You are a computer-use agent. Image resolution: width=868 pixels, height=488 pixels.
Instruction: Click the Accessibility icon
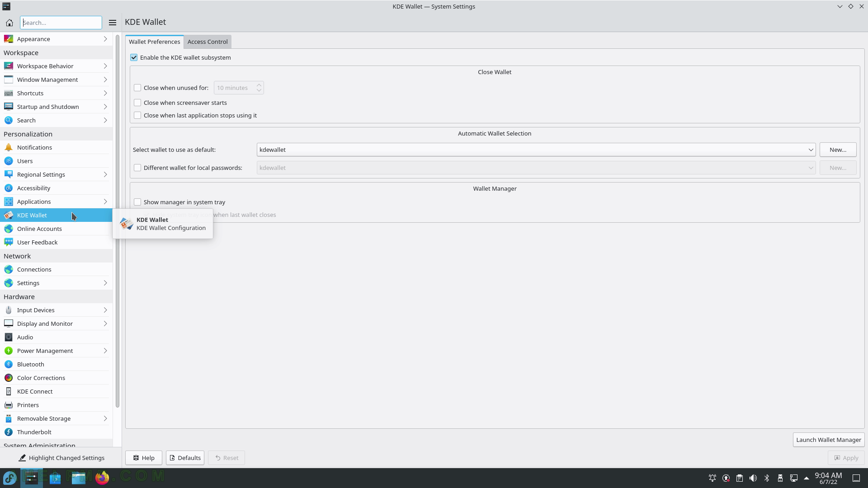9,188
